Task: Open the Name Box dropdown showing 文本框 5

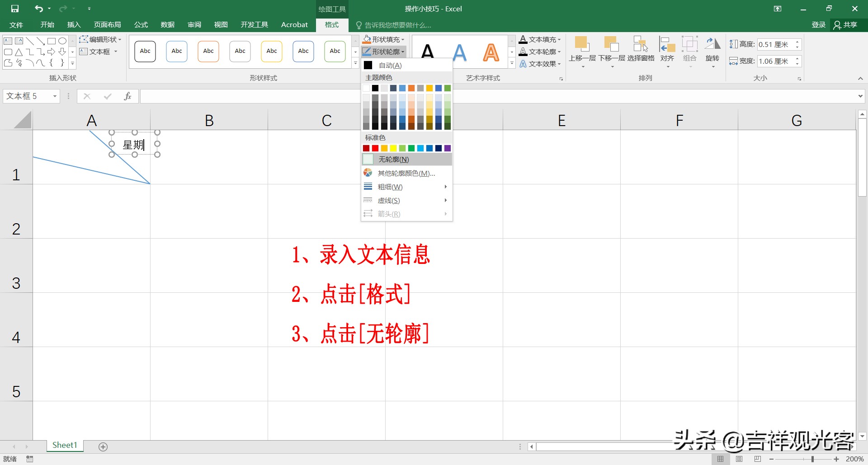Action: [54, 96]
